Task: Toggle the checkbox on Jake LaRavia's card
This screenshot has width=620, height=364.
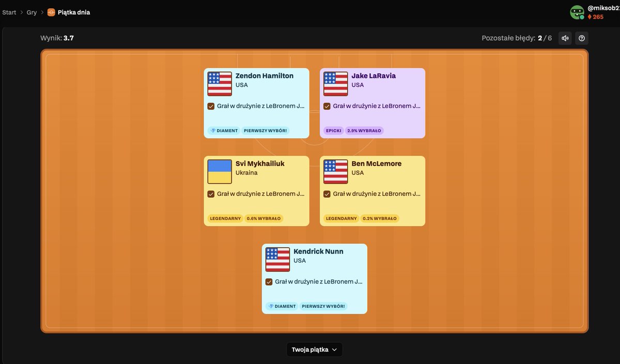Action: 327,106
